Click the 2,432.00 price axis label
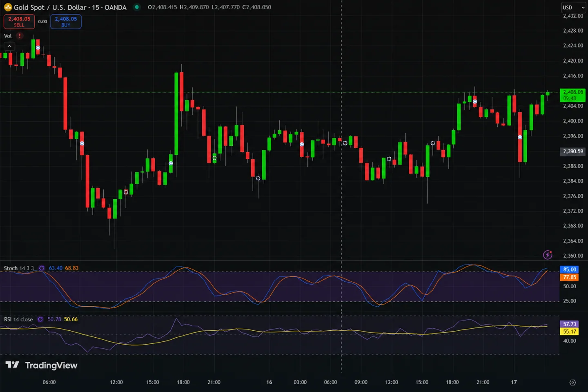The width and height of the screenshot is (588, 392). (573, 16)
